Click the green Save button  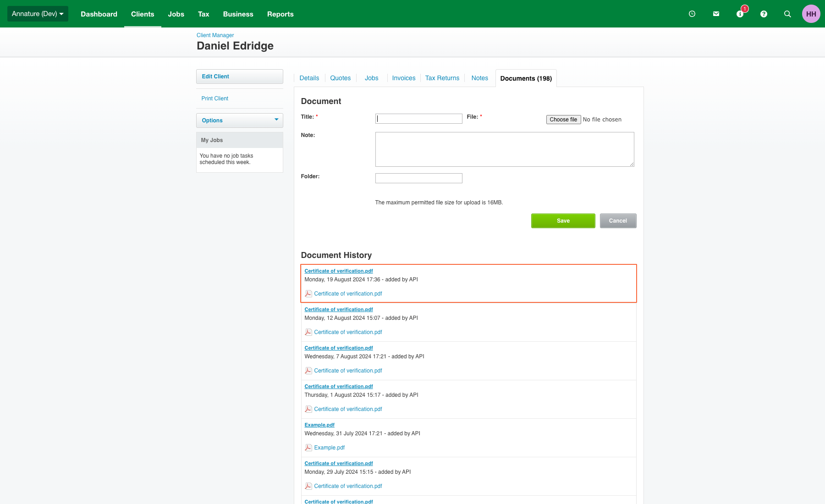(563, 221)
